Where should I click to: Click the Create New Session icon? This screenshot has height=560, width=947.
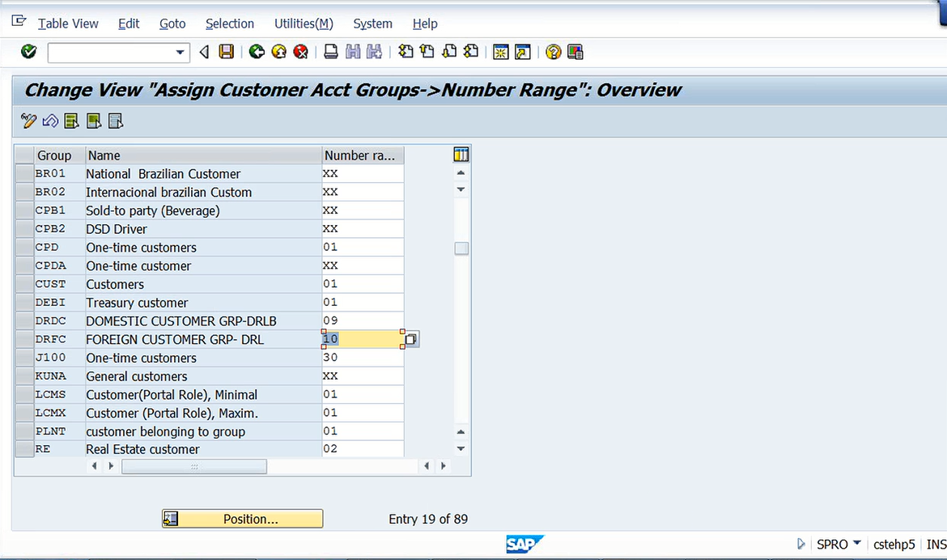(501, 52)
